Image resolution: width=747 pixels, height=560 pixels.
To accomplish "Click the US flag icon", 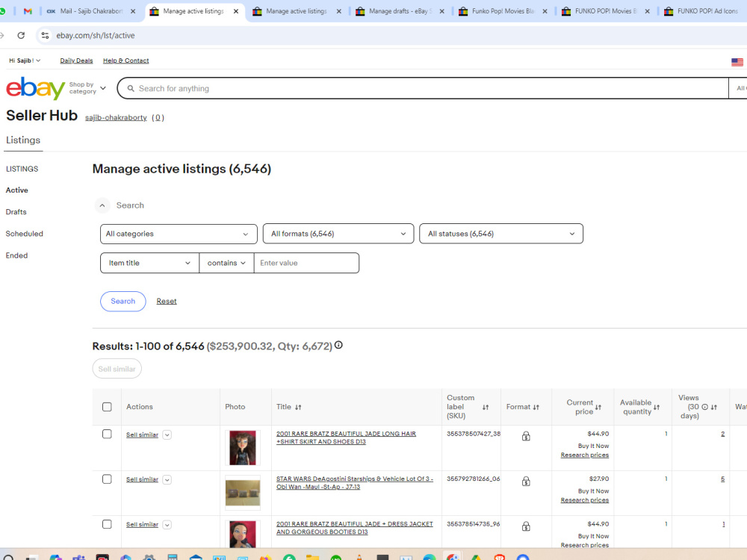I will click(x=737, y=62).
